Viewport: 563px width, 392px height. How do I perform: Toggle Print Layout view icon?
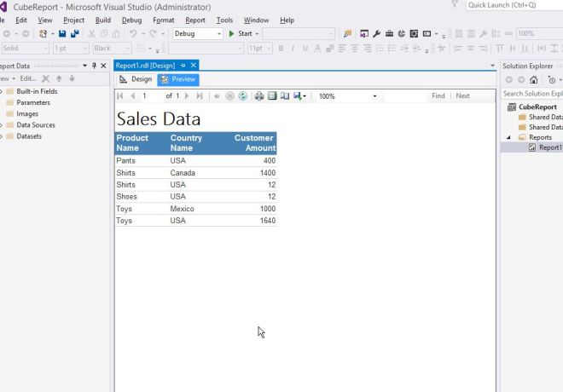pos(272,96)
